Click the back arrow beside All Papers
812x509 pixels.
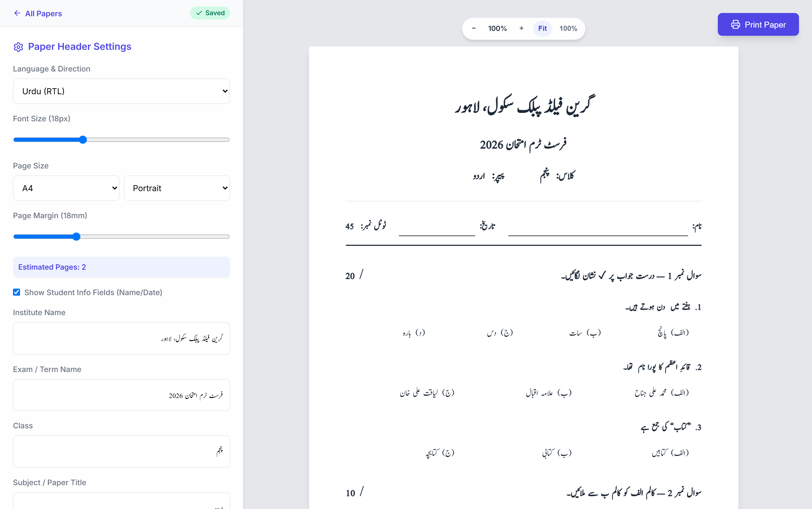click(17, 13)
